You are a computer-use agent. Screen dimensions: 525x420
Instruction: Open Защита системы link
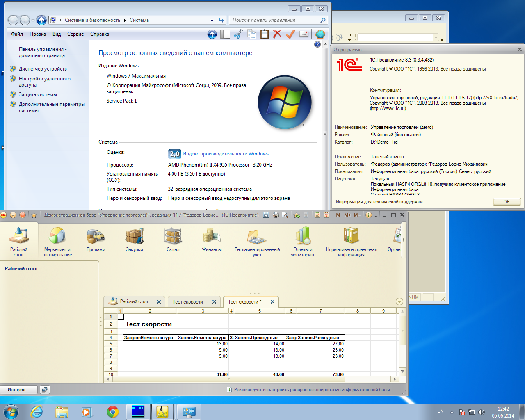(38, 94)
